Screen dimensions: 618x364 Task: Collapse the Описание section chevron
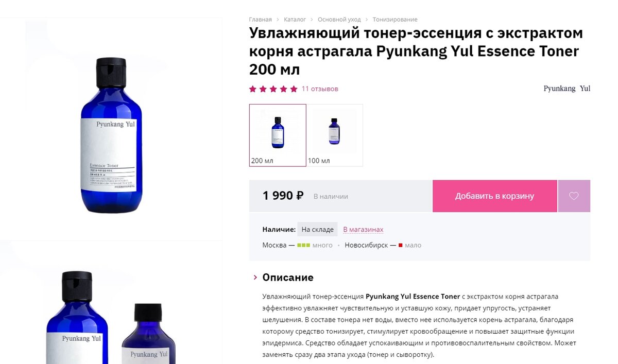coord(255,278)
